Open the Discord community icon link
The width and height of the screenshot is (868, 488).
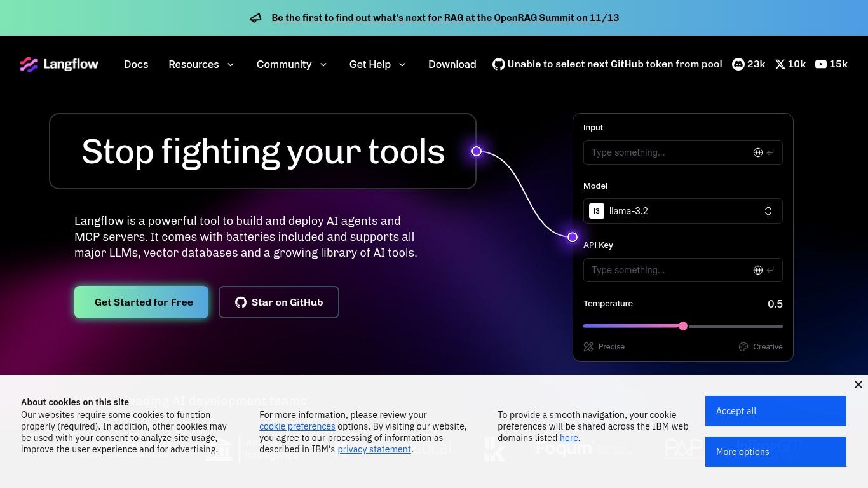(x=738, y=64)
